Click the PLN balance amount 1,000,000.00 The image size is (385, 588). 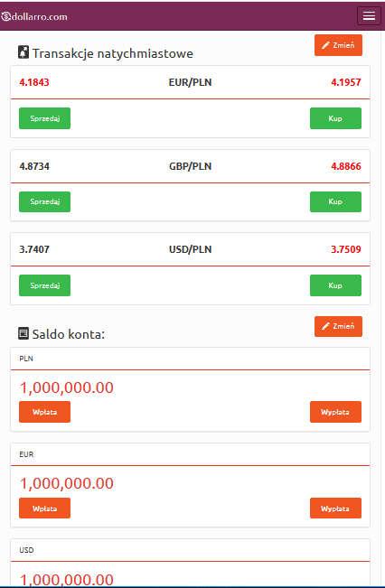(x=66, y=387)
